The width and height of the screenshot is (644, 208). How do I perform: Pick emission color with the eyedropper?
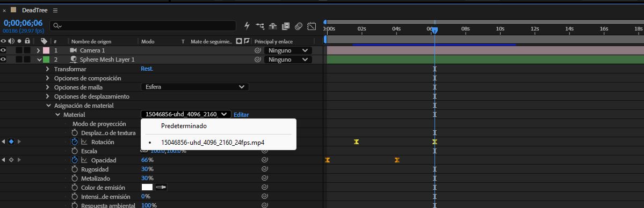coord(161,187)
